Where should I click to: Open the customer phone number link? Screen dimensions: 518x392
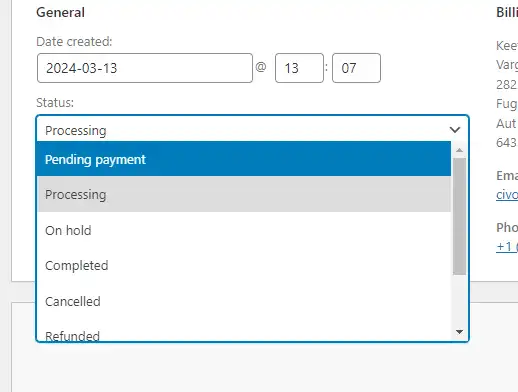pyautogui.click(x=507, y=247)
